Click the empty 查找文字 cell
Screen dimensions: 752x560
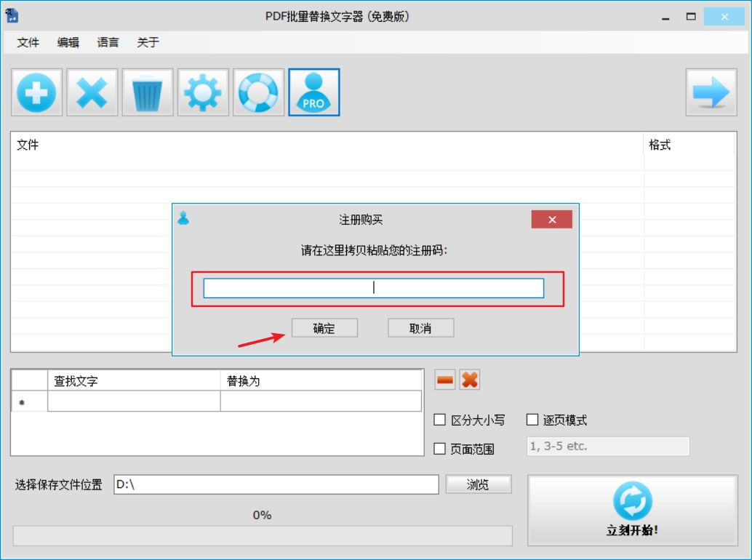point(134,401)
